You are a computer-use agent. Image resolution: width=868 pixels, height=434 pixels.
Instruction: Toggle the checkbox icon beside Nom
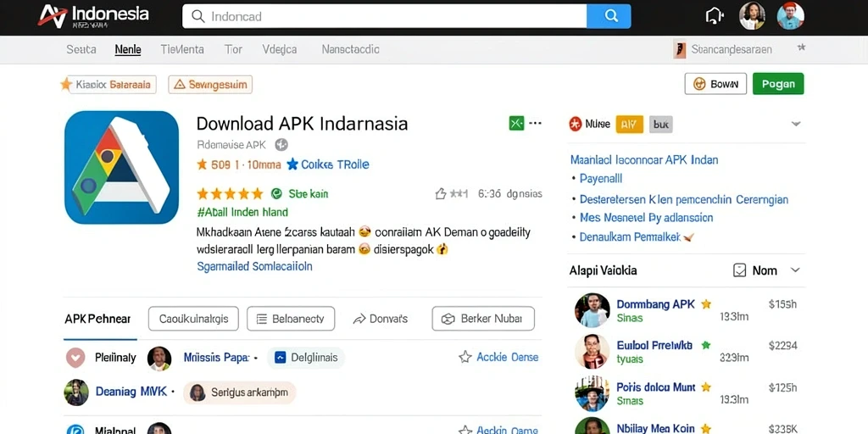point(739,270)
